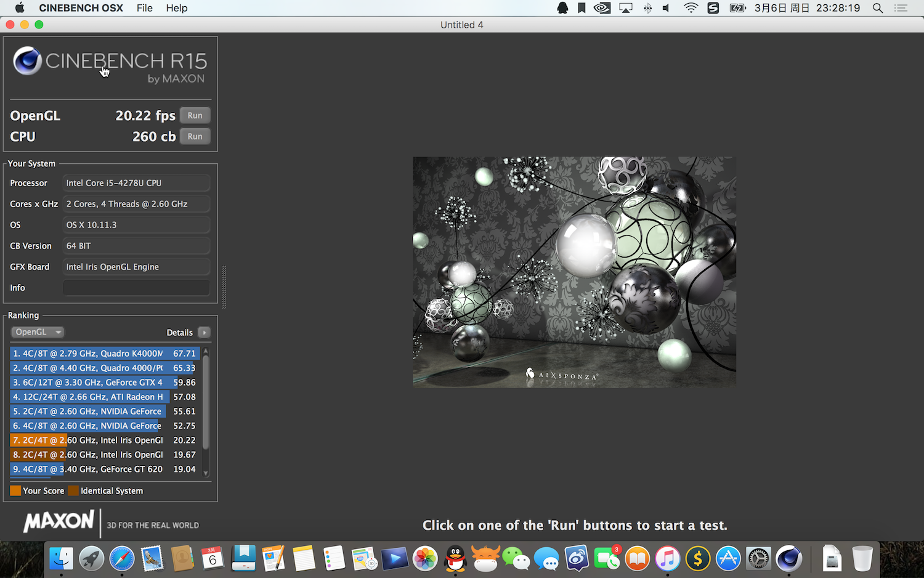Click the Identical System legend swatch
This screenshot has height=578, width=924.
pyautogui.click(x=73, y=490)
